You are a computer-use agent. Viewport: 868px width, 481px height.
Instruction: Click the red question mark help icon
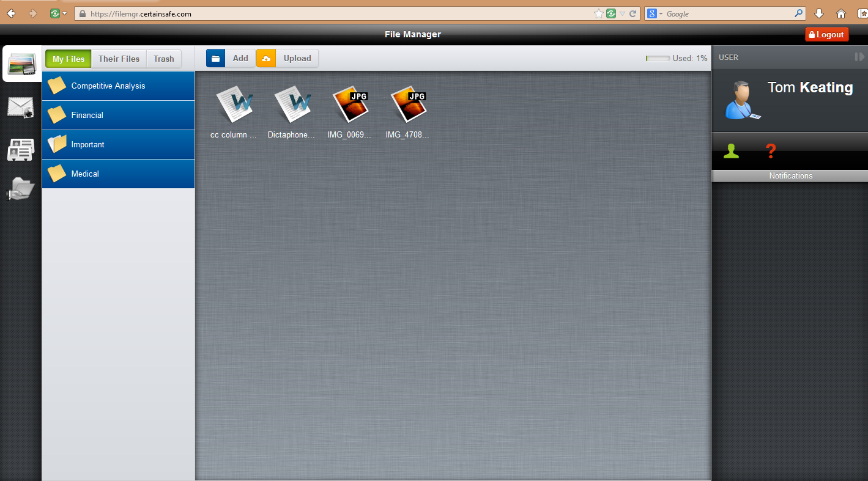pos(771,151)
